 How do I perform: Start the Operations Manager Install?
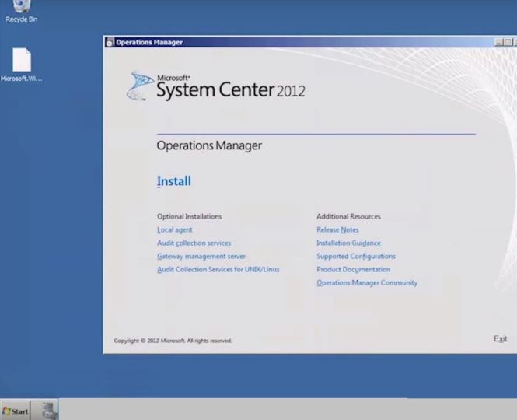click(173, 181)
